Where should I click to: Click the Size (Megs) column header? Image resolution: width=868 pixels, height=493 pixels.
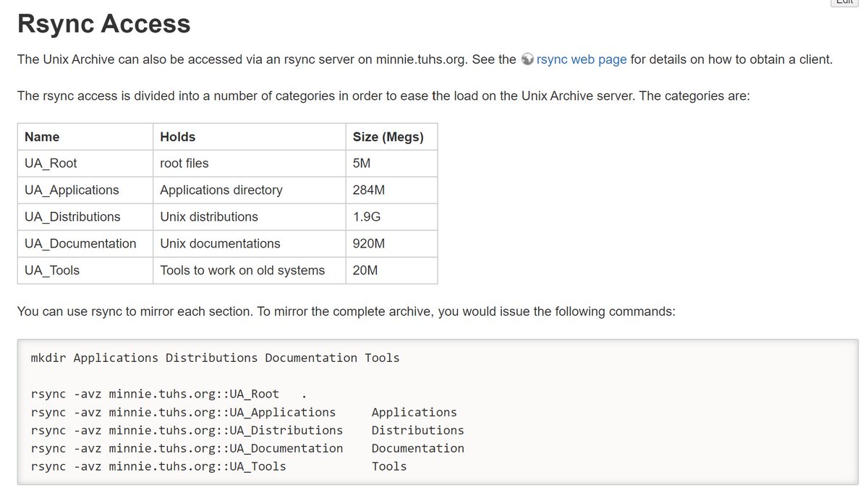tap(388, 137)
